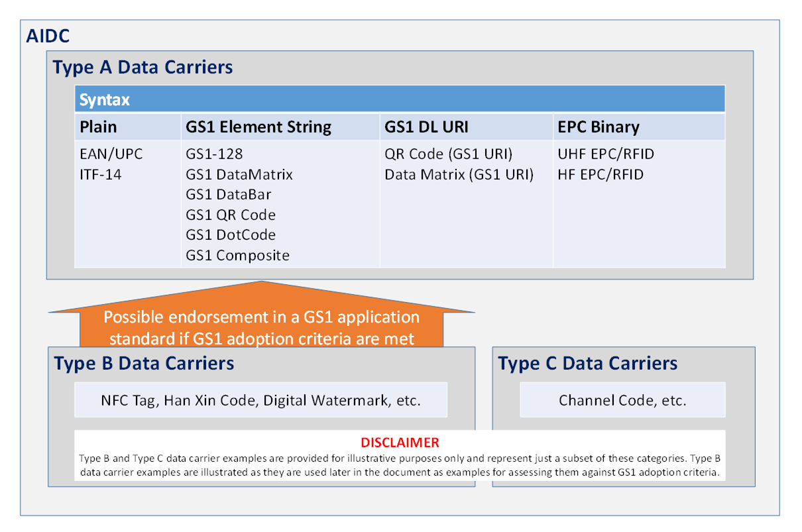Click the orange endorsement arrow text
802x532 pixels.
click(262, 328)
